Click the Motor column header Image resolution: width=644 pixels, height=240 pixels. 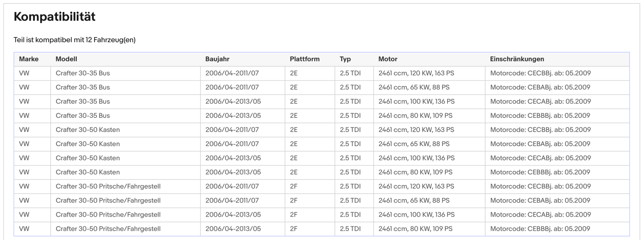point(388,59)
